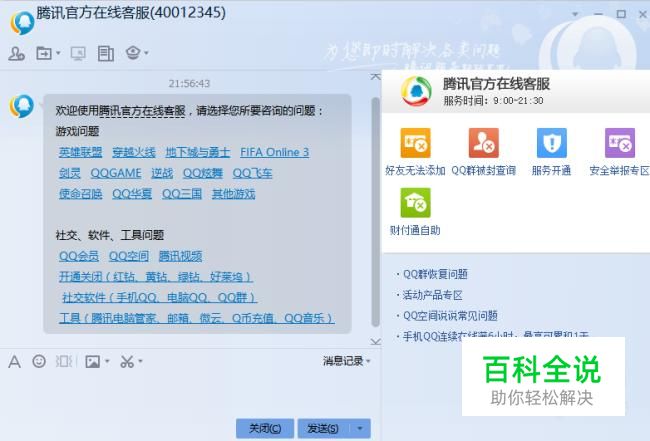Click the send picture icon
The width and height of the screenshot is (650, 441).
[x=92, y=362]
